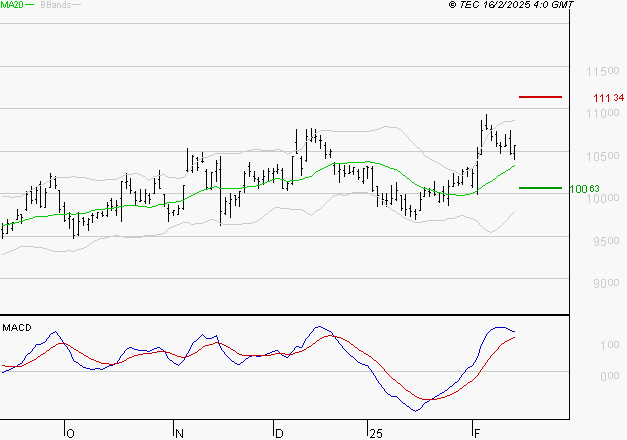Click the 9000 price axis label
627x440 pixels.
606,284
